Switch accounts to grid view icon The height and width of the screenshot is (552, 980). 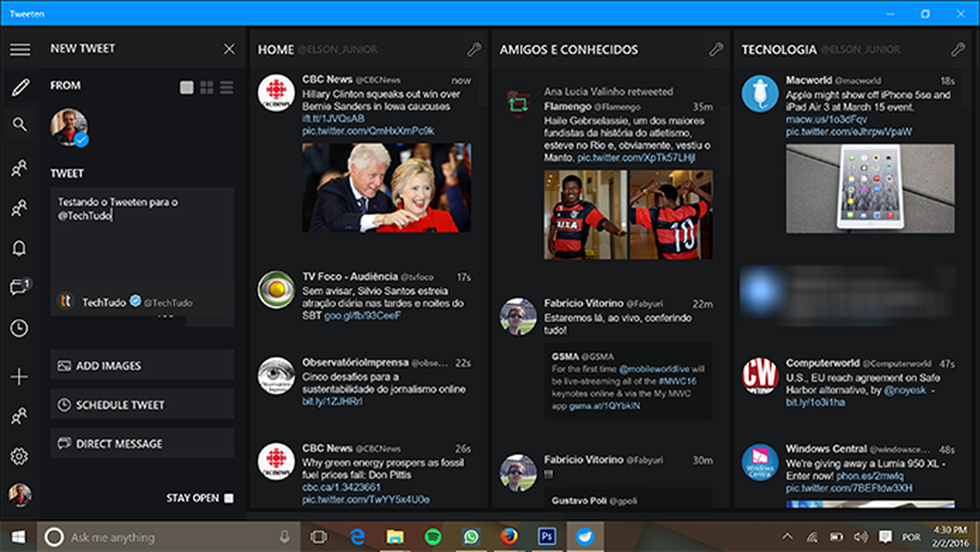(207, 88)
